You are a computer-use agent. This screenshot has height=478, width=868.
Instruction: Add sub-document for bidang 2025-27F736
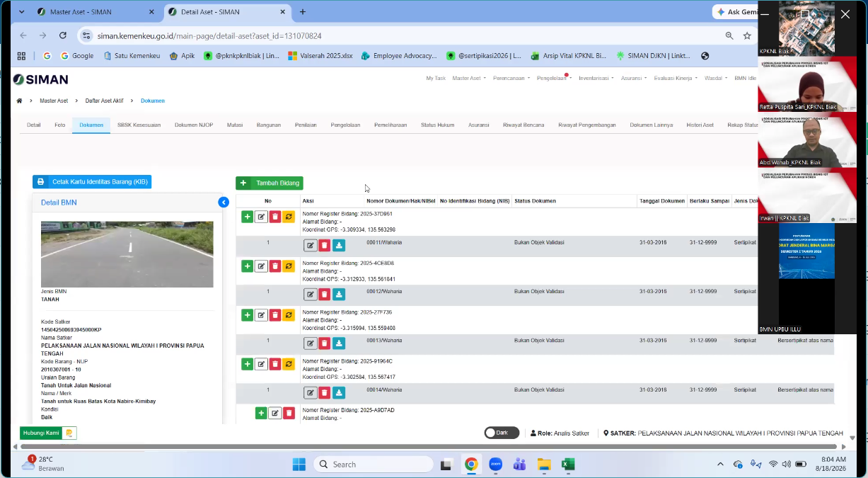[247, 315]
